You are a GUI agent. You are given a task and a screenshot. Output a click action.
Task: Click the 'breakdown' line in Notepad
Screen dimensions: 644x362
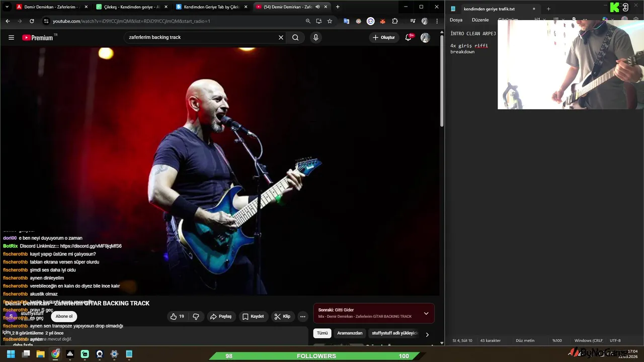462,52
